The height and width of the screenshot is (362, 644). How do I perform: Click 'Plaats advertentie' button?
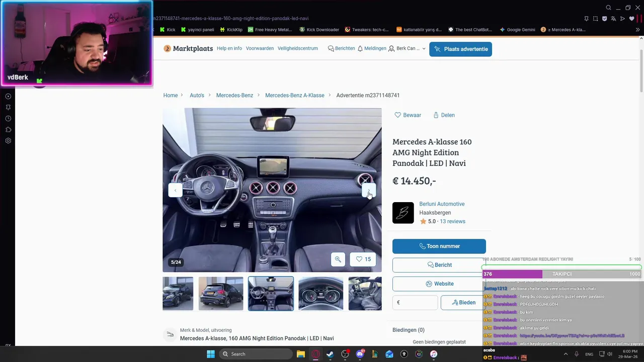point(460,49)
